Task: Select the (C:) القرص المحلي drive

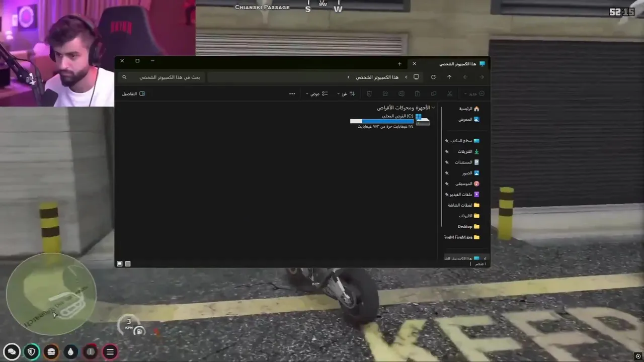Action: [x=390, y=121]
